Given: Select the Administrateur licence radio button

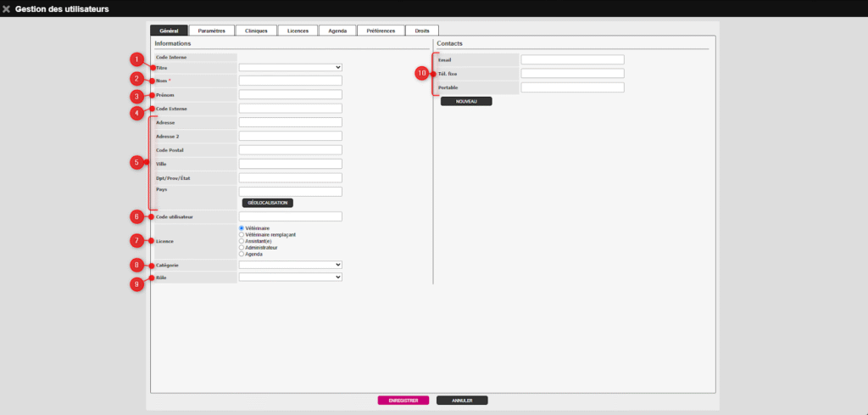Looking at the screenshot, I should click(x=242, y=247).
